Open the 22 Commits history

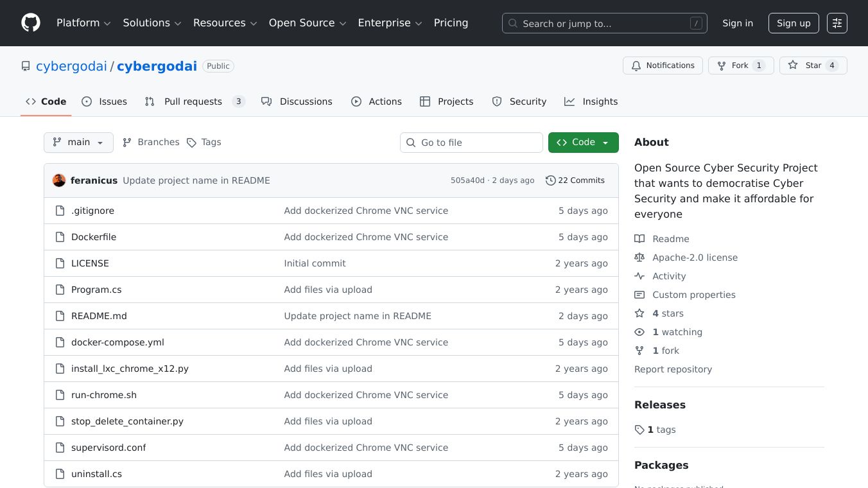point(575,180)
